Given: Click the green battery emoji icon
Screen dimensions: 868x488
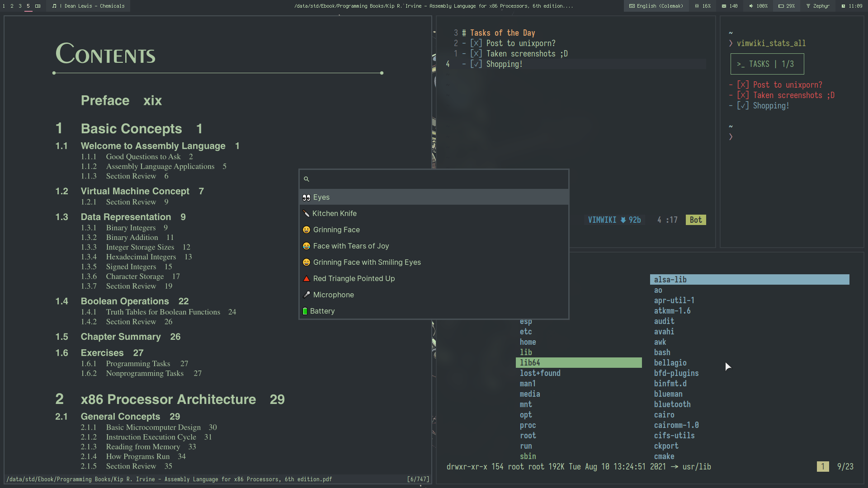Looking at the screenshot, I should tap(305, 311).
